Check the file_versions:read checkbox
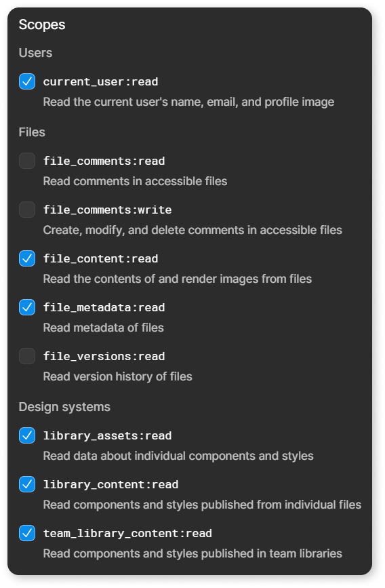This screenshot has width=385, height=588. point(27,356)
